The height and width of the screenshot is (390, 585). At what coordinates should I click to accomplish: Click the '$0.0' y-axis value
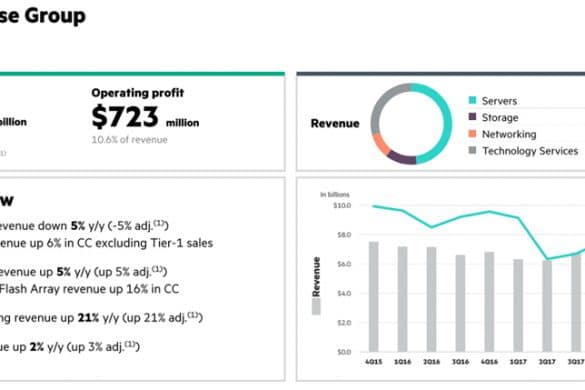pyautogui.click(x=344, y=352)
